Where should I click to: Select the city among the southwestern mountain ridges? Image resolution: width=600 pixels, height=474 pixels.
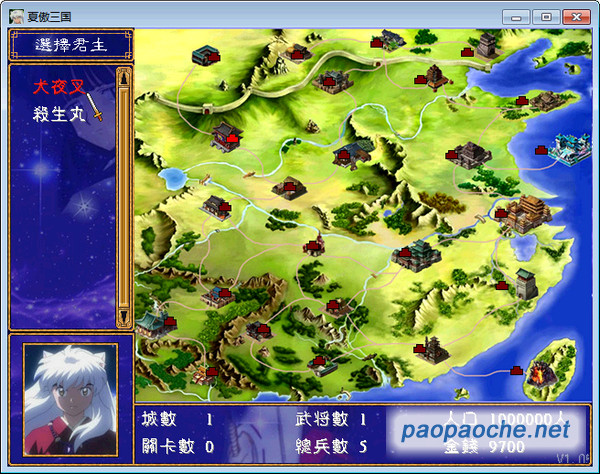pyautogui.click(x=260, y=331)
